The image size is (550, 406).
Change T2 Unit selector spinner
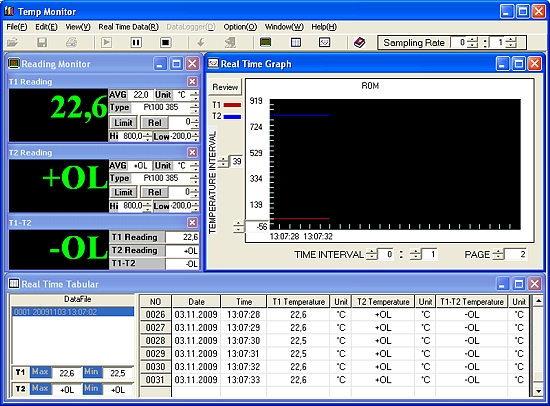pyautogui.click(x=195, y=166)
